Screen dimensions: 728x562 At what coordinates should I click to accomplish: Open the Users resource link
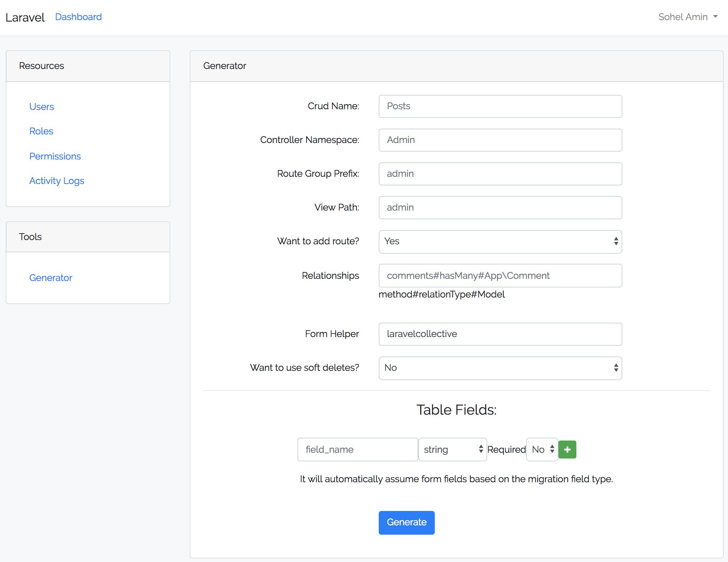(42, 107)
